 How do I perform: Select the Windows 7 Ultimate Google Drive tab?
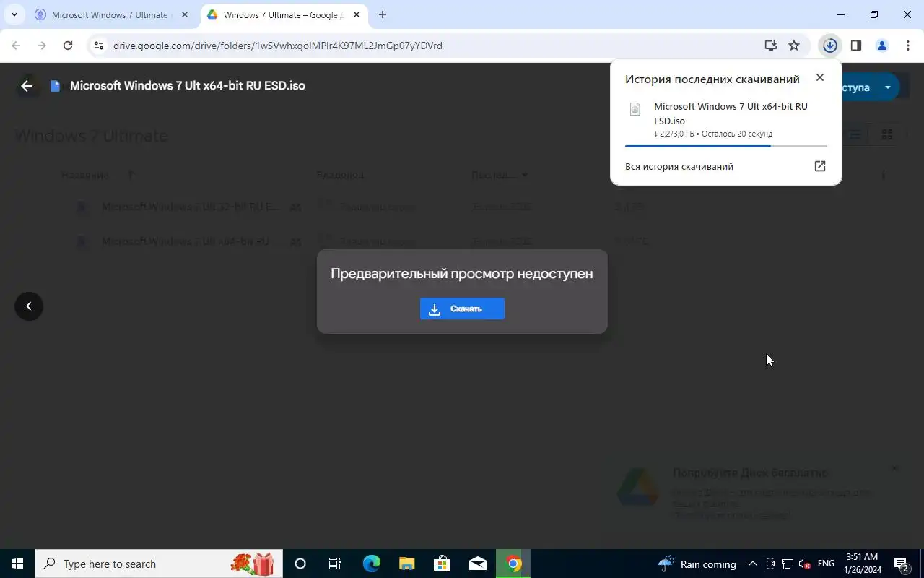tap(284, 14)
